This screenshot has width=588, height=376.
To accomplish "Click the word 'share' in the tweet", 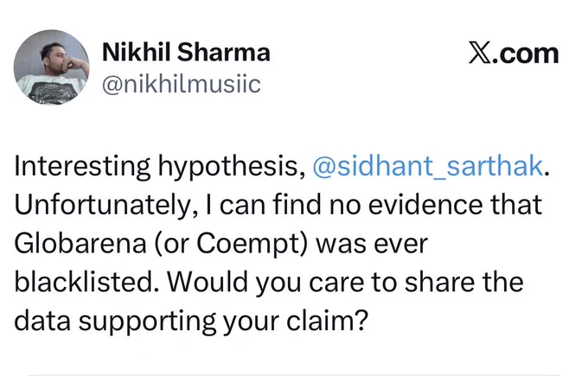I will (439, 282).
